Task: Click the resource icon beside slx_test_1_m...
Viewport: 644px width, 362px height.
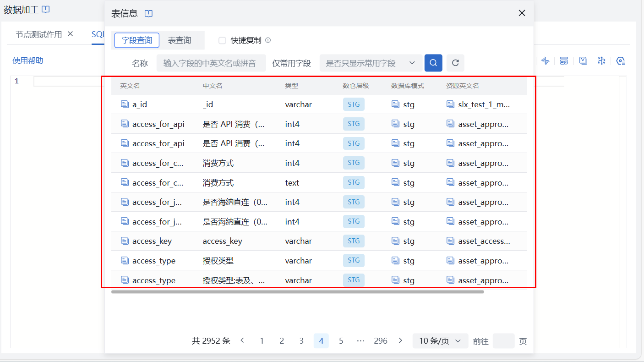Action: [451, 104]
